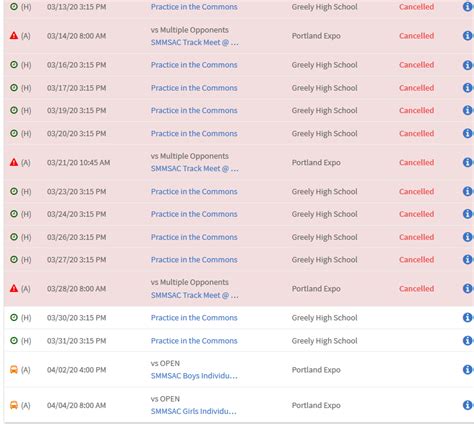This screenshot has height=424, width=474.
Task: Open Practice in the Commons on 03/30/20
Action: pos(194,318)
